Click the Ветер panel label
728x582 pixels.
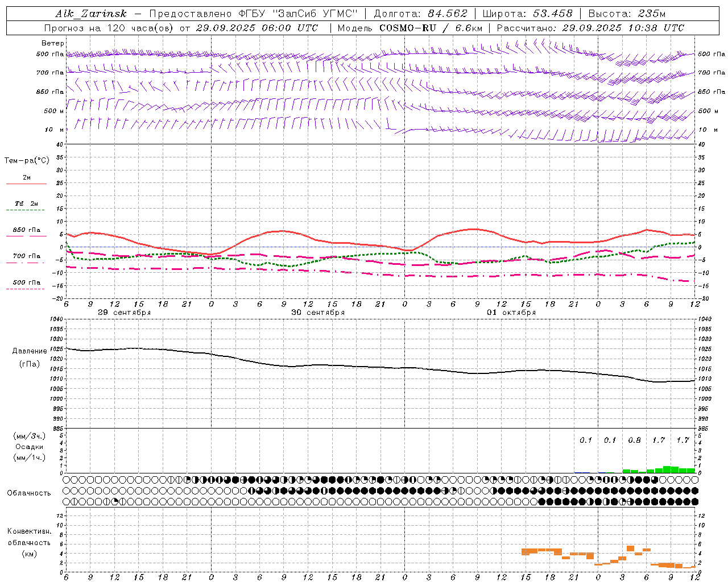pyautogui.click(x=53, y=43)
